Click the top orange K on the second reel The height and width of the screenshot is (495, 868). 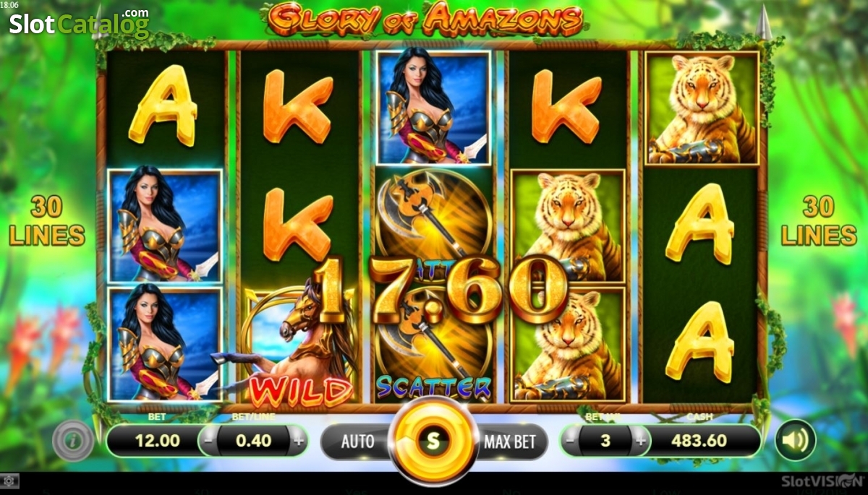coord(298,106)
